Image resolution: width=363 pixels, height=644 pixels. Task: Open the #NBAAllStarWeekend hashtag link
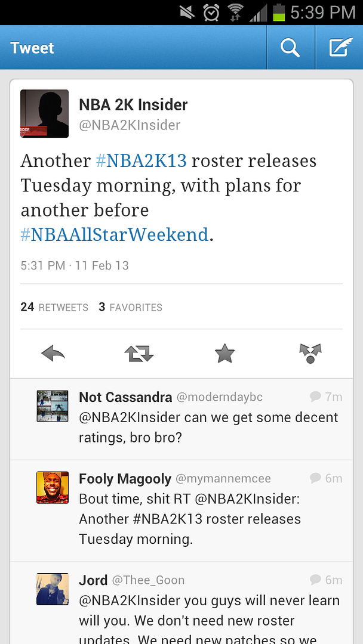coord(115,234)
